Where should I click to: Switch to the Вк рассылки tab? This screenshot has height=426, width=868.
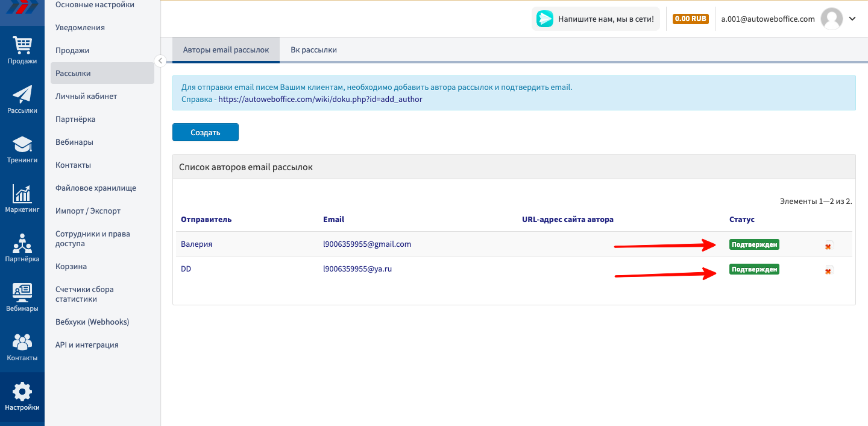[313, 50]
